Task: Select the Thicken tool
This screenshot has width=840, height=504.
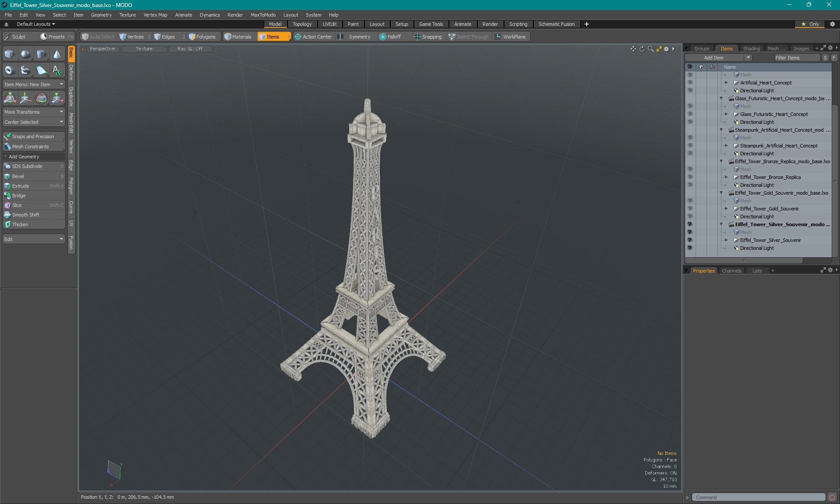Action: [20, 224]
